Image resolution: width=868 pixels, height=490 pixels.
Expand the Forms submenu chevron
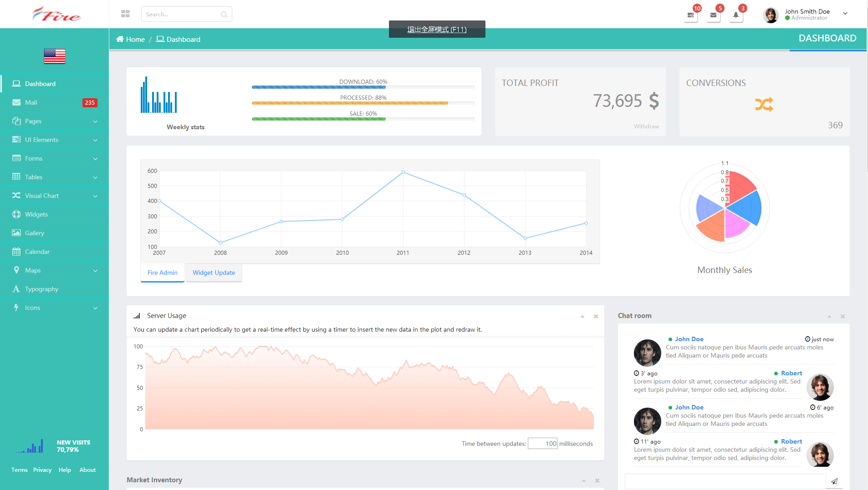(95, 159)
